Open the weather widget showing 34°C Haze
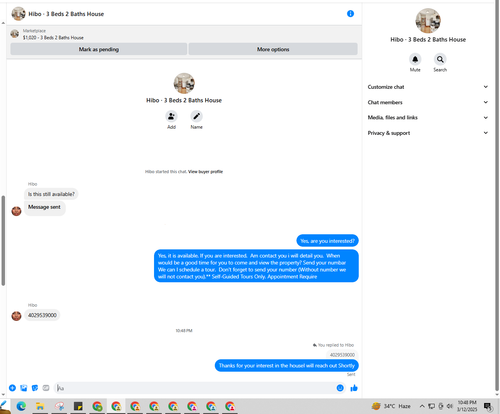 (391, 406)
